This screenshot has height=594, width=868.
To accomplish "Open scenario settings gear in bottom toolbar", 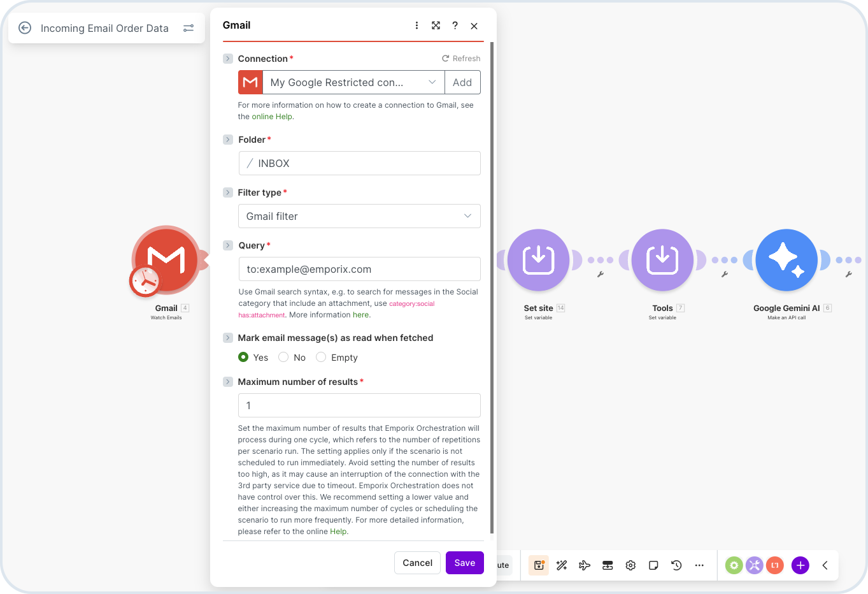I will [x=630, y=565].
